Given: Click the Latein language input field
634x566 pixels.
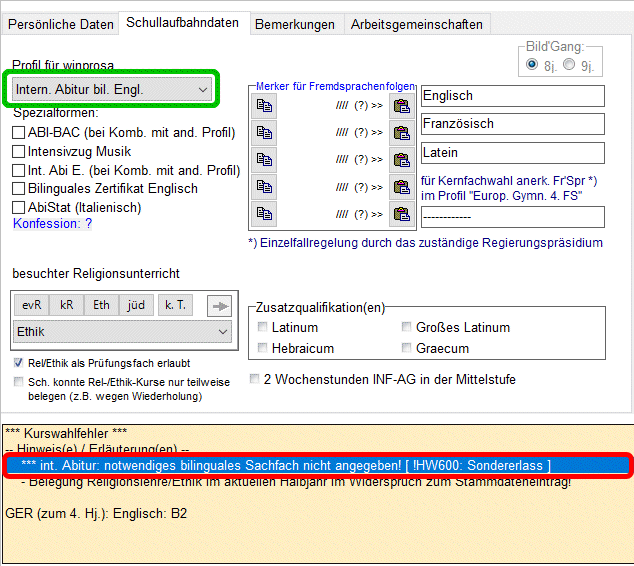Looking at the screenshot, I should point(512,153).
